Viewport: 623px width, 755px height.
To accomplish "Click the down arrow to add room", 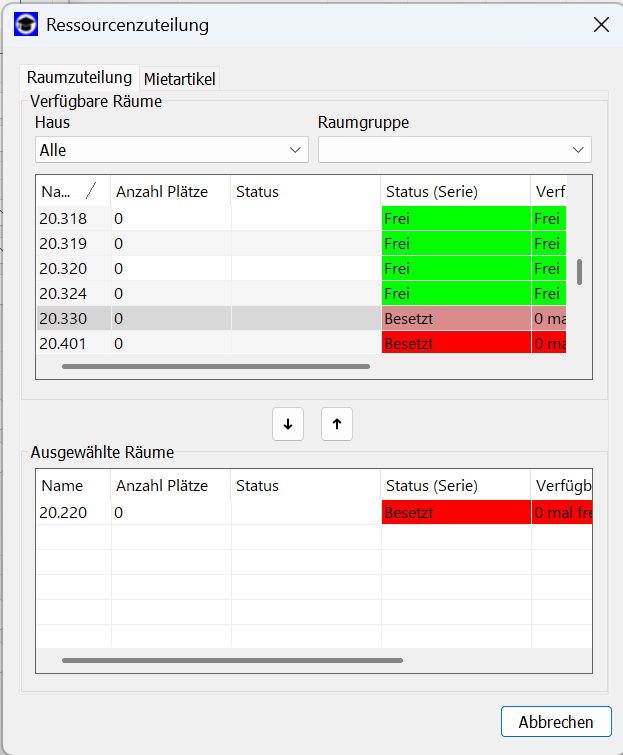I will click(288, 424).
